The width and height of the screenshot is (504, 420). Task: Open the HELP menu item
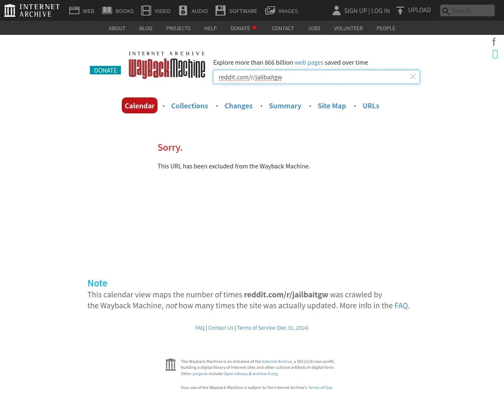[210, 28]
